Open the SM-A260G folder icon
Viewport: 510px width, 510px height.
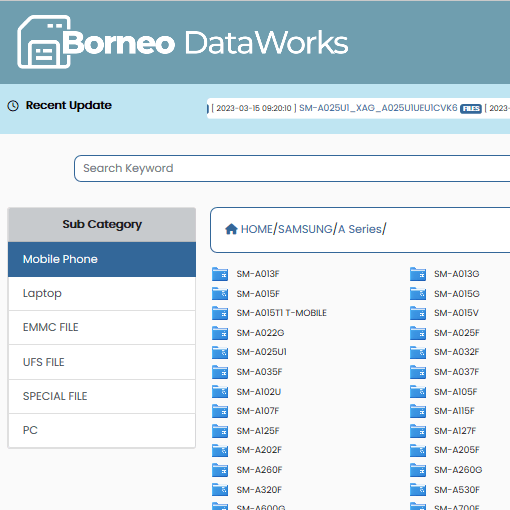(418, 470)
